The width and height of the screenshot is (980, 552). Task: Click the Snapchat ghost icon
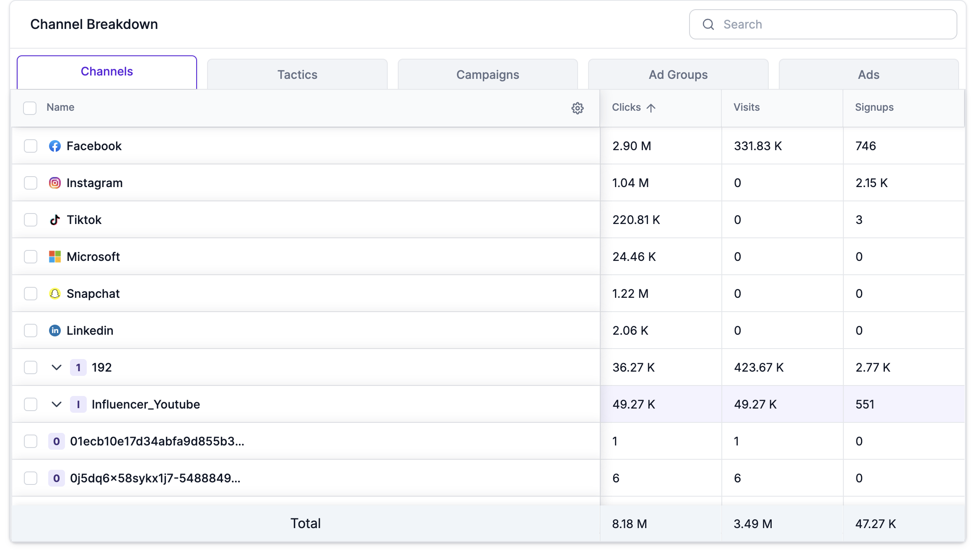[55, 294]
